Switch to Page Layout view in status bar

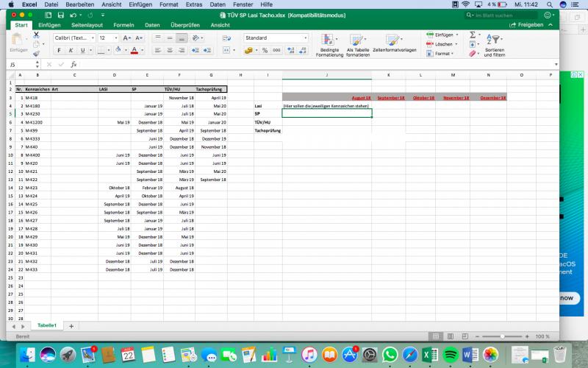tap(451, 336)
